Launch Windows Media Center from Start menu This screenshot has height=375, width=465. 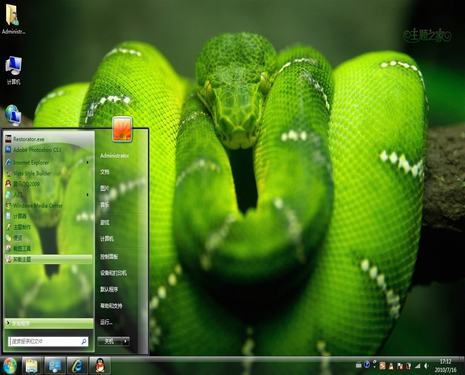49,205
